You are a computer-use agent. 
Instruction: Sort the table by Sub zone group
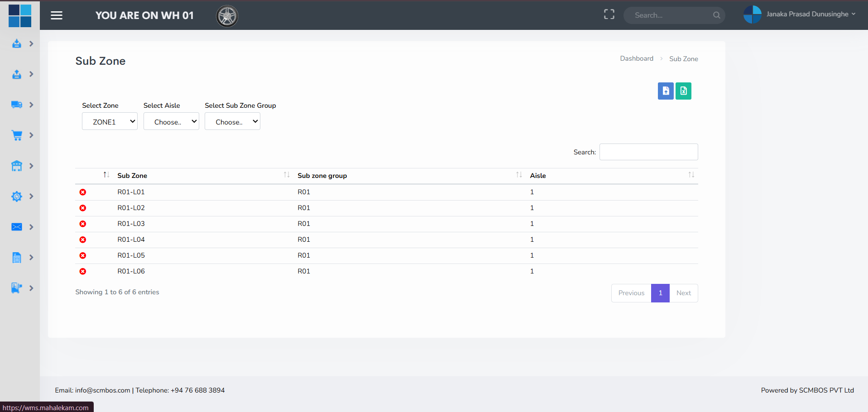coord(322,176)
